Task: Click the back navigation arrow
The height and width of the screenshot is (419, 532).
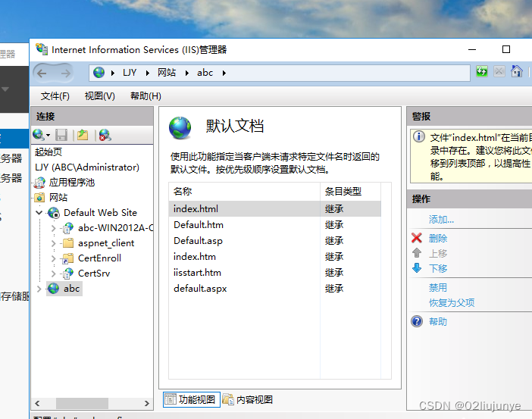Action: [x=42, y=73]
